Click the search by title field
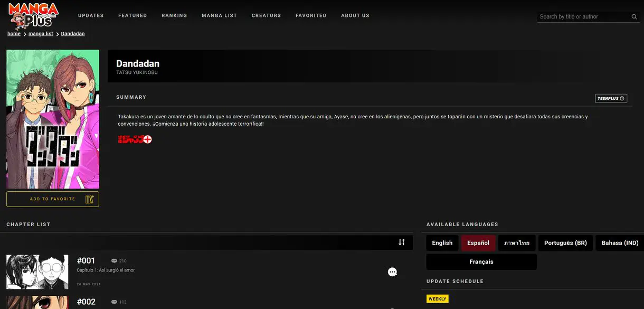 coord(583,17)
